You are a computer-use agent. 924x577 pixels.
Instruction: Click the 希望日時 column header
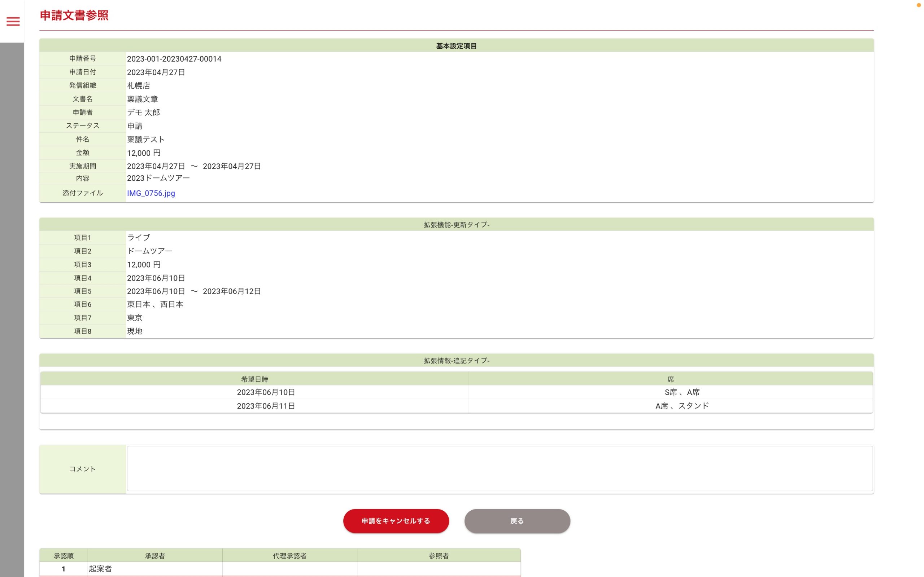pyautogui.click(x=254, y=379)
